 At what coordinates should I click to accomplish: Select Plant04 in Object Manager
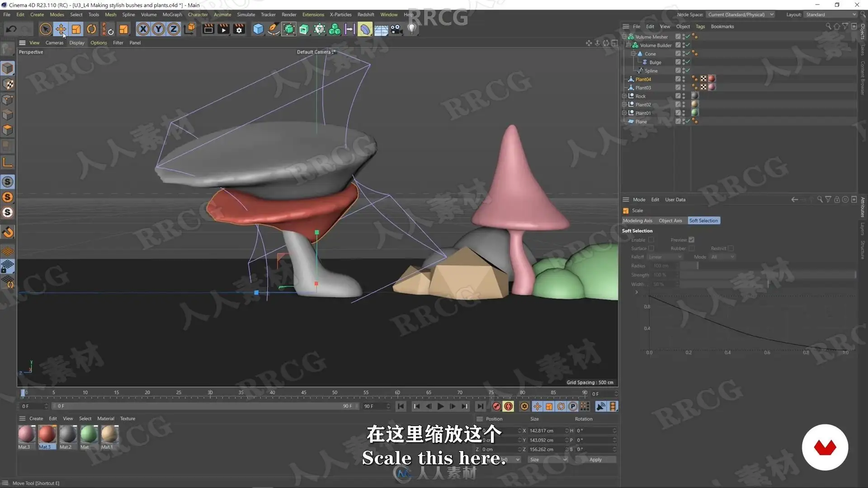(643, 80)
